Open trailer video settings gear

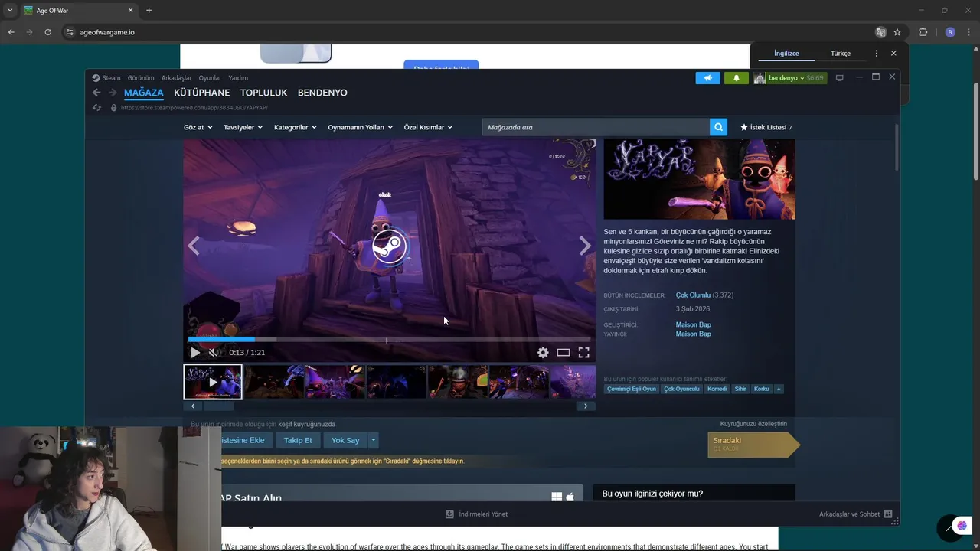coord(543,353)
